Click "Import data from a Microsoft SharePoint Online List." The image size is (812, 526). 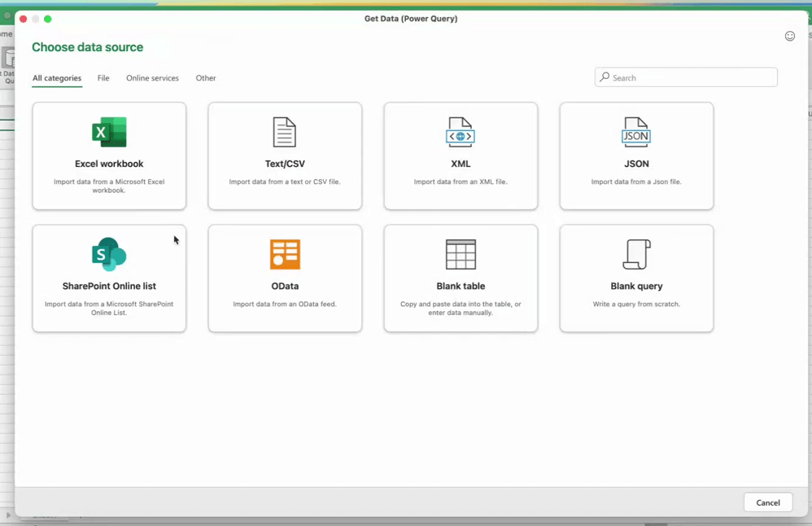click(x=109, y=309)
